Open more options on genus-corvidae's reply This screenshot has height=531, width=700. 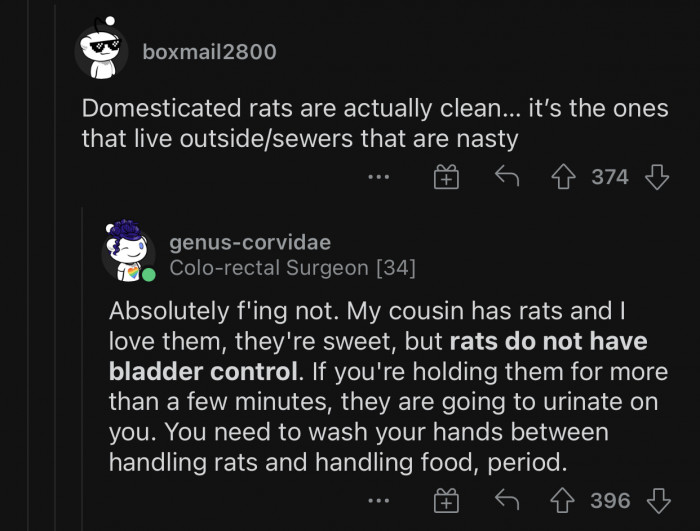[x=377, y=500]
